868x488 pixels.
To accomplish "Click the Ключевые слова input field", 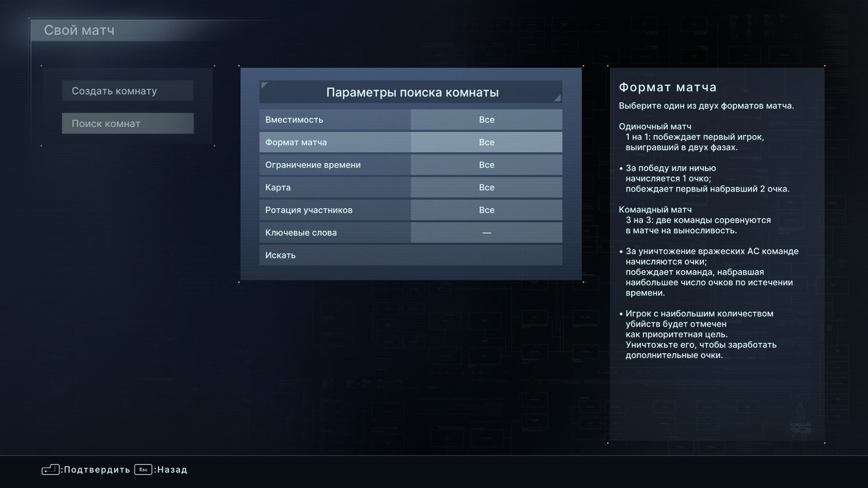I will pos(486,232).
